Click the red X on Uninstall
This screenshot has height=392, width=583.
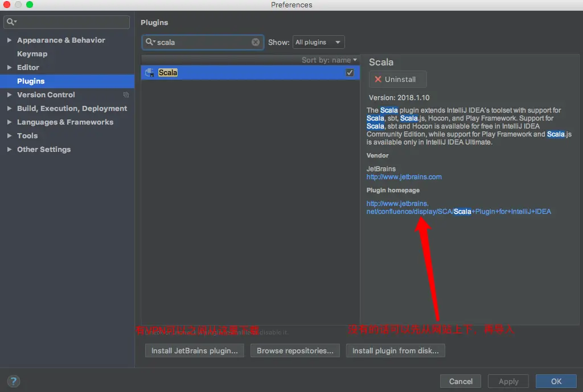pos(378,79)
